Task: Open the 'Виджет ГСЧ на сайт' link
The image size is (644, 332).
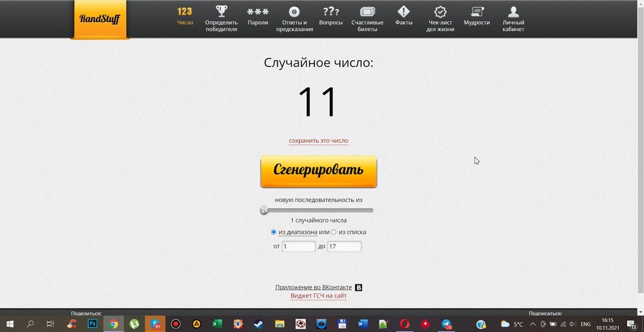Action: click(318, 296)
